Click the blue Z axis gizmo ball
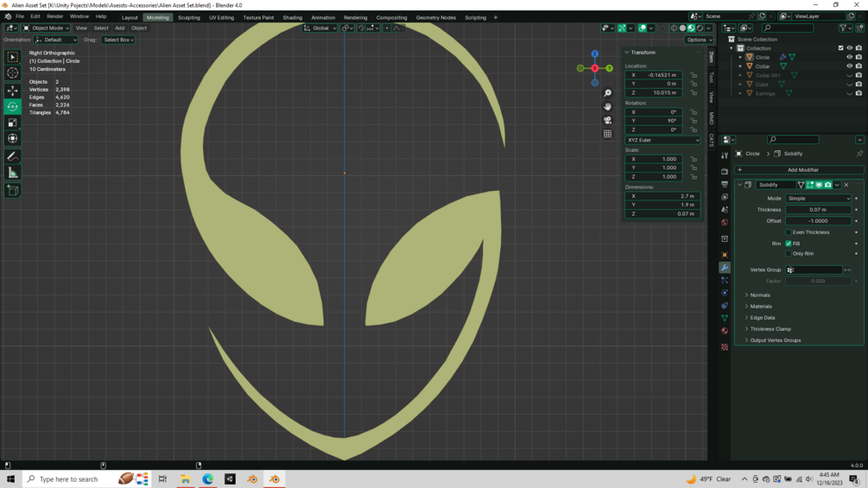The image size is (868, 488). point(594,54)
